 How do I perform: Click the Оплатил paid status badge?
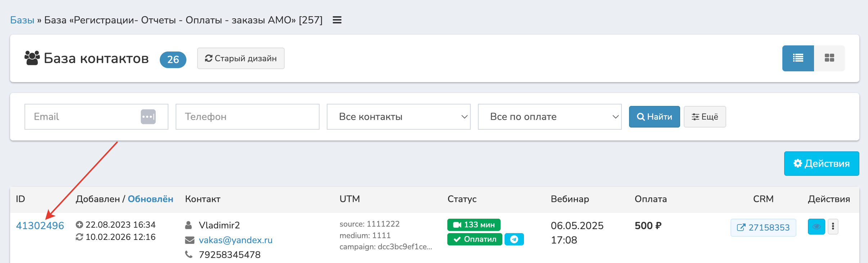474,239
